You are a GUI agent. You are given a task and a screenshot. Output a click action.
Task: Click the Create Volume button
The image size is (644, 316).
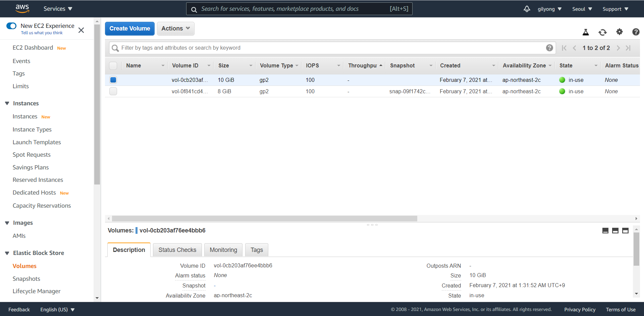[x=130, y=29]
